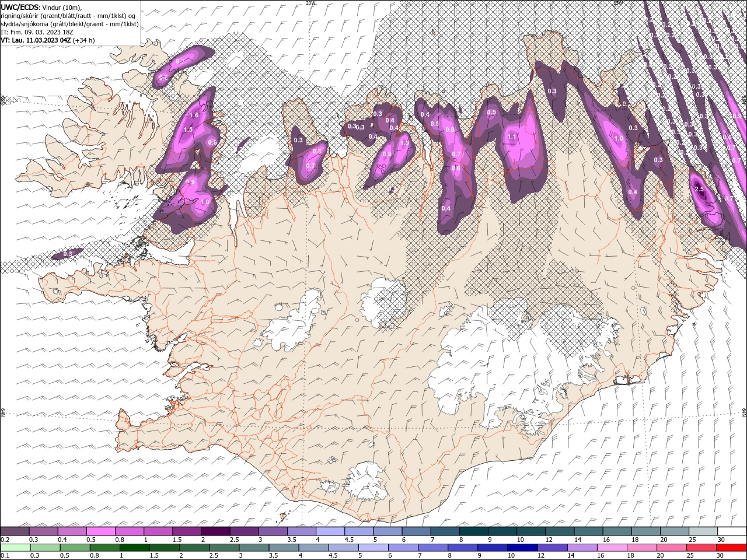This screenshot has height=560, width=747.
Task: Click the 1.5 snowfall value on the map
Action: [188, 129]
